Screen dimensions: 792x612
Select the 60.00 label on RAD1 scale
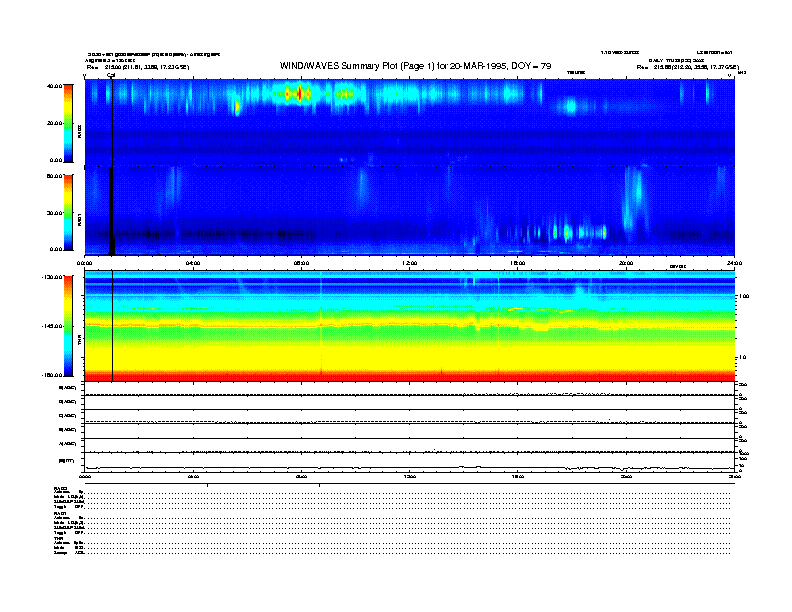[55, 176]
